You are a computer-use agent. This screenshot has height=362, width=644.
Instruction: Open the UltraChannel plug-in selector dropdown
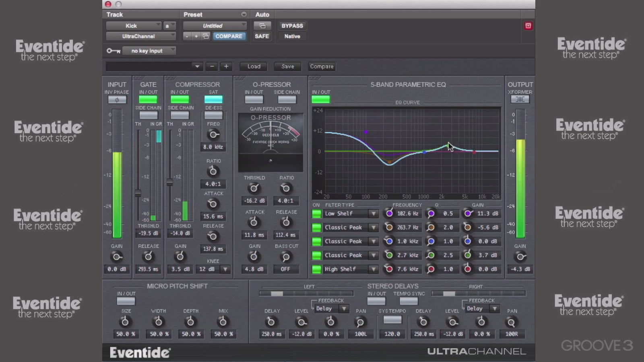coord(141,36)
